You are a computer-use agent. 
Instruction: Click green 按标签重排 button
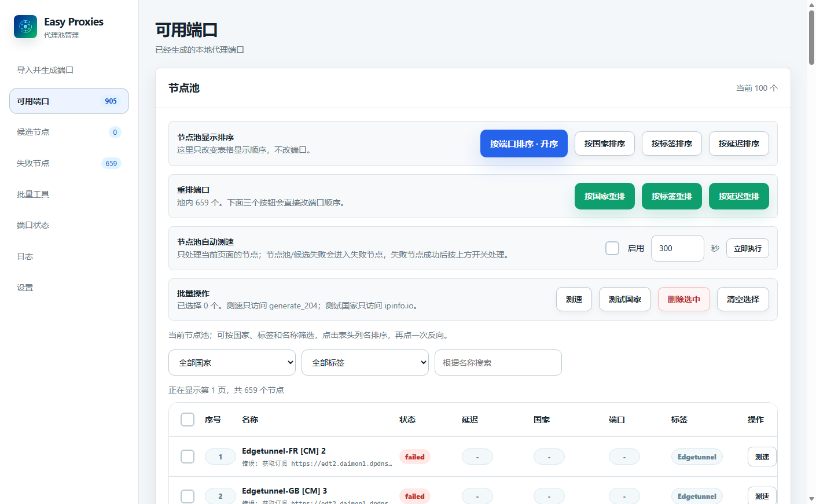point(672,196)
